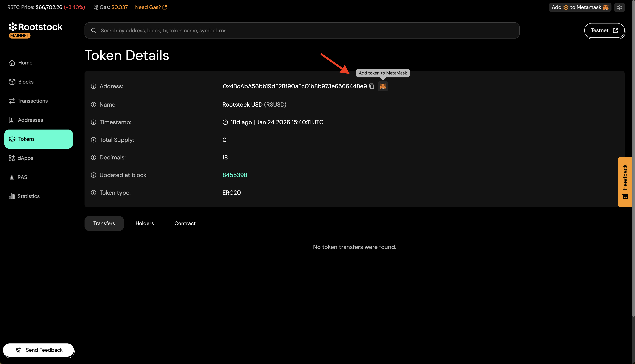Viewport: 635px width, 364px height.
Task: Open the RAS section
Action: [22, 177]
